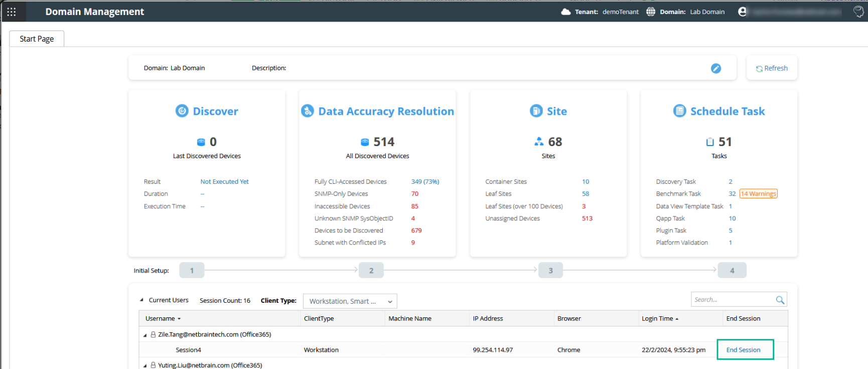Sort by the Login Time column
The image size is (868, 369).
pos(657,319)
